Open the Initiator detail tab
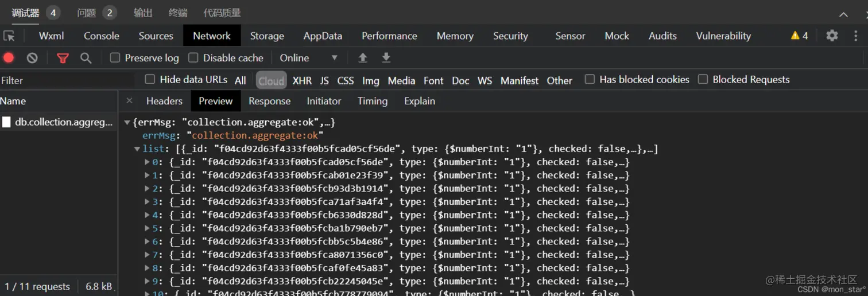Screen dimensions: 868x296 point(324,101)
